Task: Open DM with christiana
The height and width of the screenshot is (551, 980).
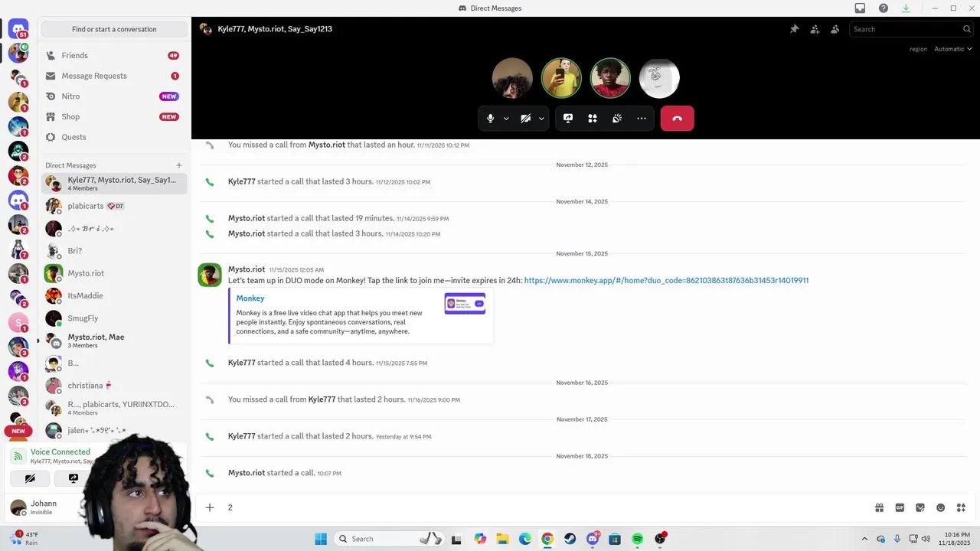Action: click(114, 386)
